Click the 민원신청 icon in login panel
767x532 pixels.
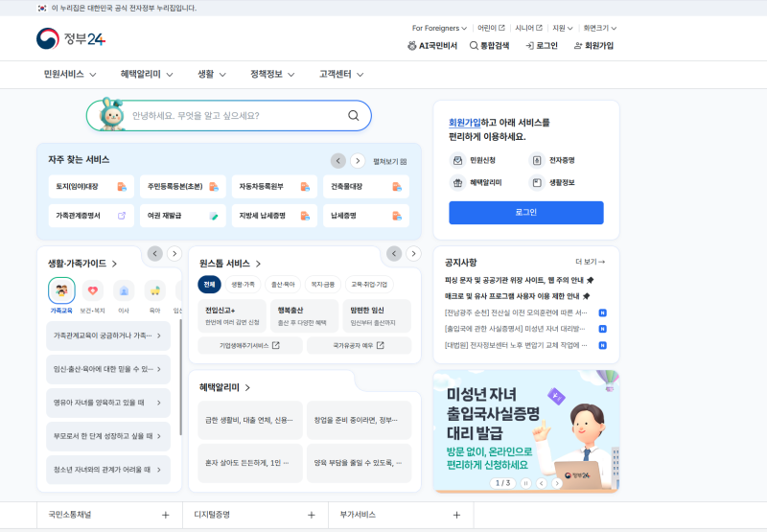point(457,160)
